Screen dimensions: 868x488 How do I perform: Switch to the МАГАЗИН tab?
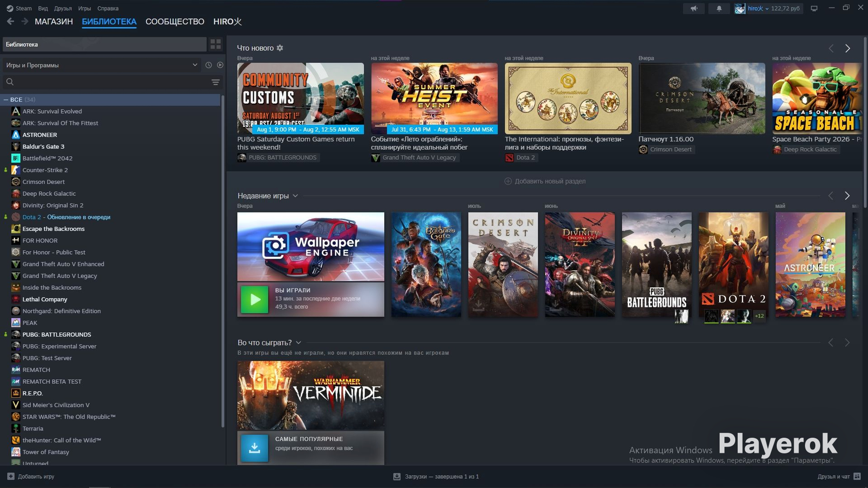coord(54,21)
